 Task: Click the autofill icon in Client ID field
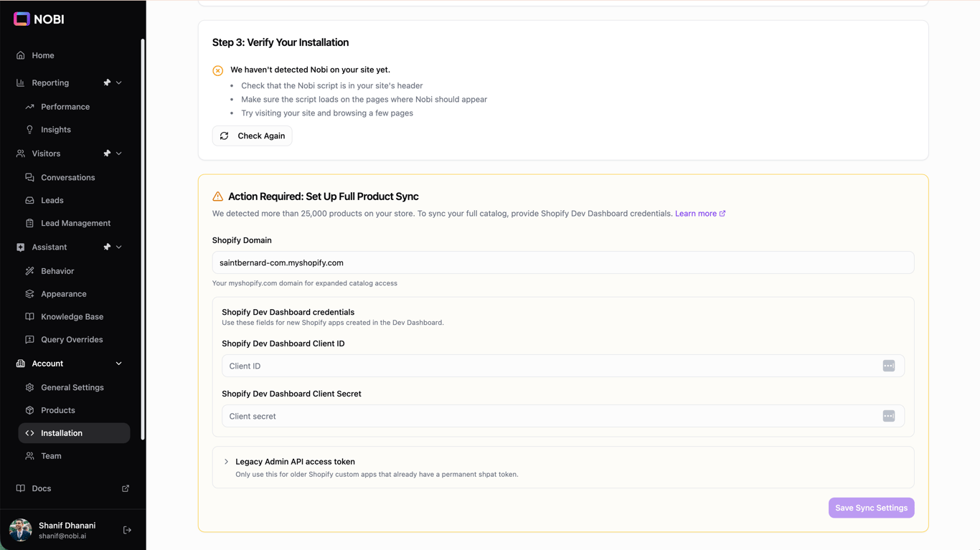coord(889,366)
